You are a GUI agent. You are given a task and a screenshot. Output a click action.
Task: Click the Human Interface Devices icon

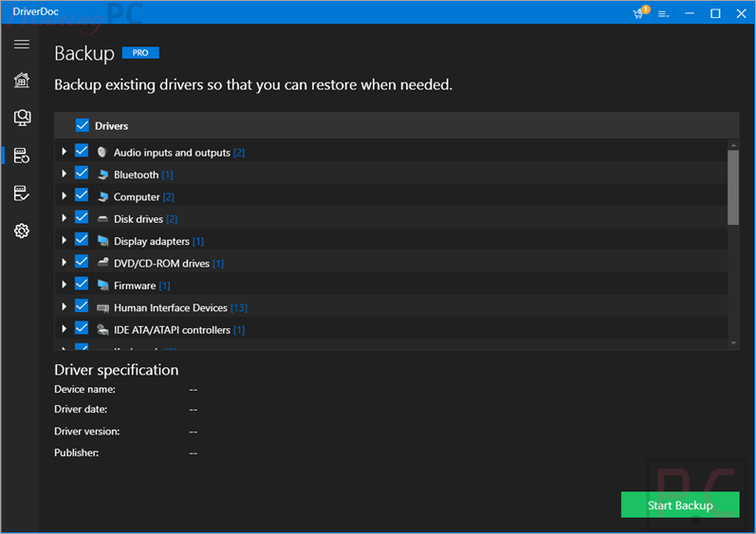pos(102,307)
